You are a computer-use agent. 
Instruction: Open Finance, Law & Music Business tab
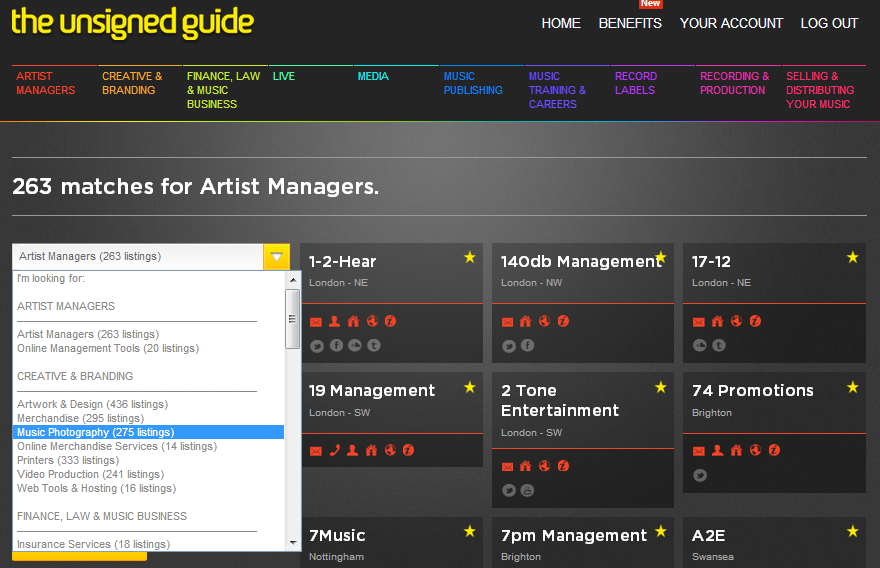223,90
